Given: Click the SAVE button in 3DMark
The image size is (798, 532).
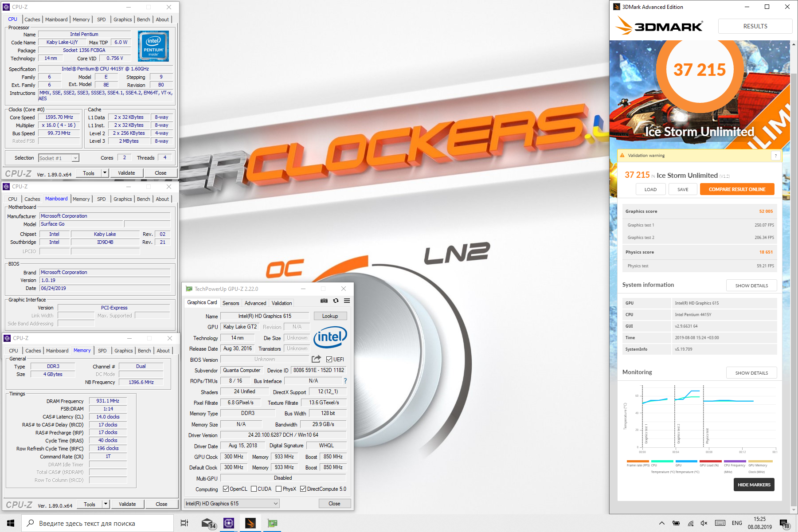Looking at the screenshot, I should pos(683,189).
